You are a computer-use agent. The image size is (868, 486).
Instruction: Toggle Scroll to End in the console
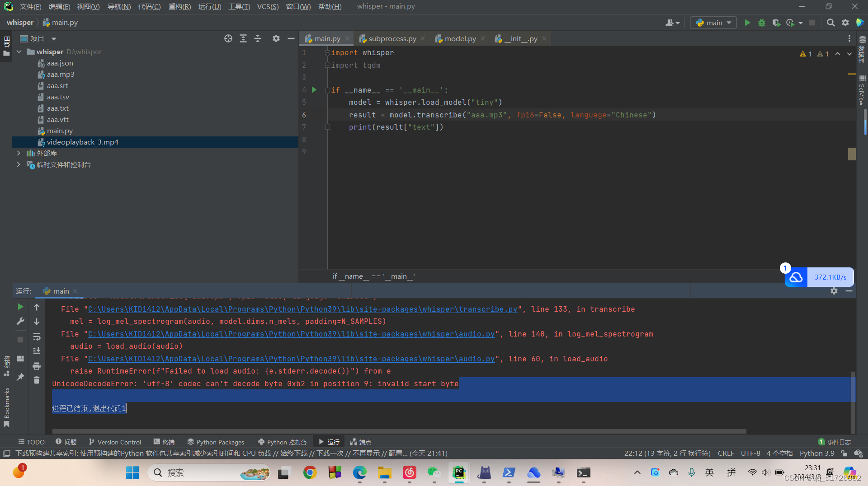coord(37,350)
